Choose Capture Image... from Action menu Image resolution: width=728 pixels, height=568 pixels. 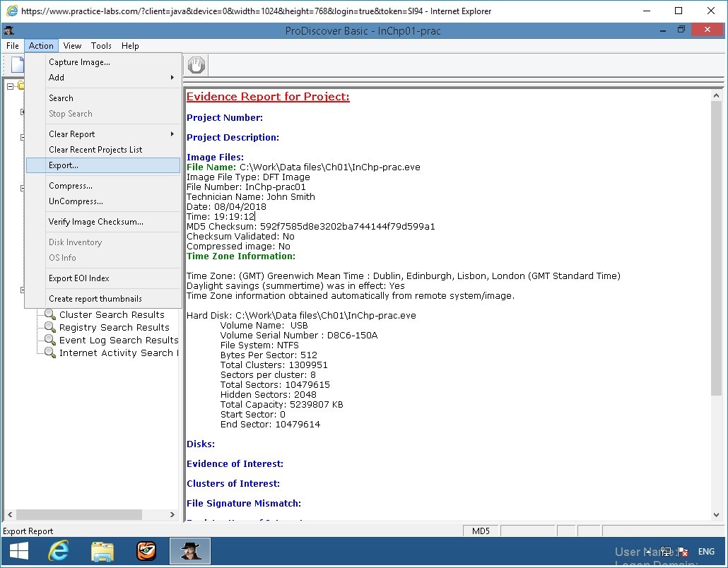click(x=103, y=62)
